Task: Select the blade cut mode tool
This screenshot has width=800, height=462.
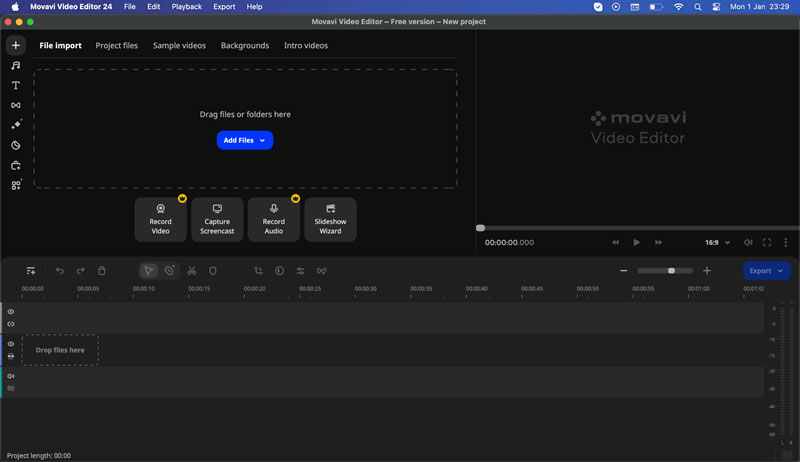Action: [x=169, y=271]
